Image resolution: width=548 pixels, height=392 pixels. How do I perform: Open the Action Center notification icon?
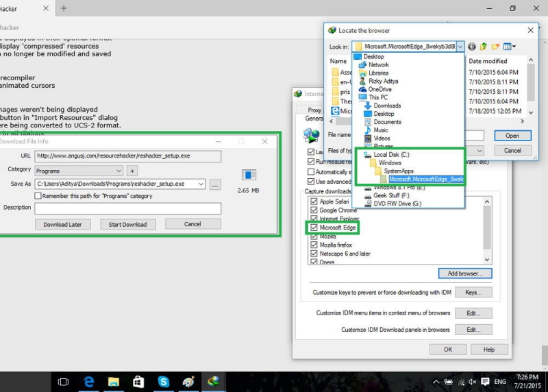(485, 382)
